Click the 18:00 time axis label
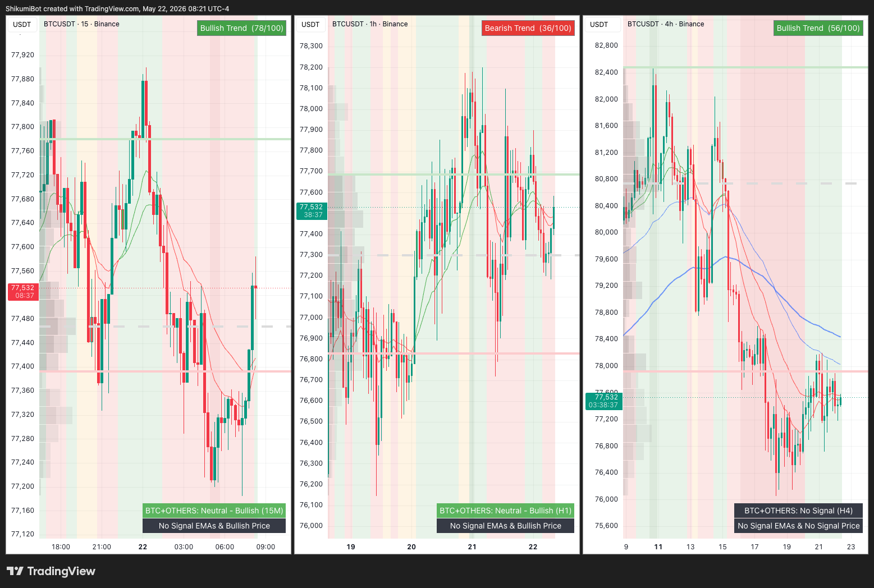The height and width of the screenshot is (588, 874). pos(61,547)
